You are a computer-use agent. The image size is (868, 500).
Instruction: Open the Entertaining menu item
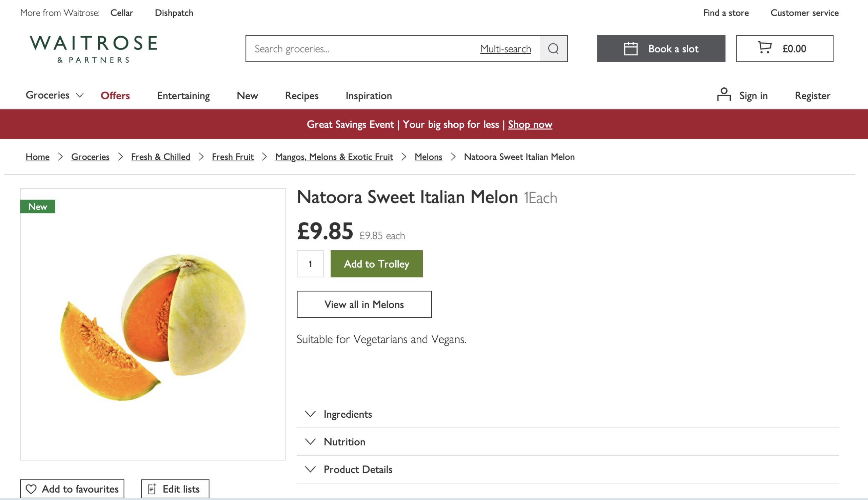183,96
